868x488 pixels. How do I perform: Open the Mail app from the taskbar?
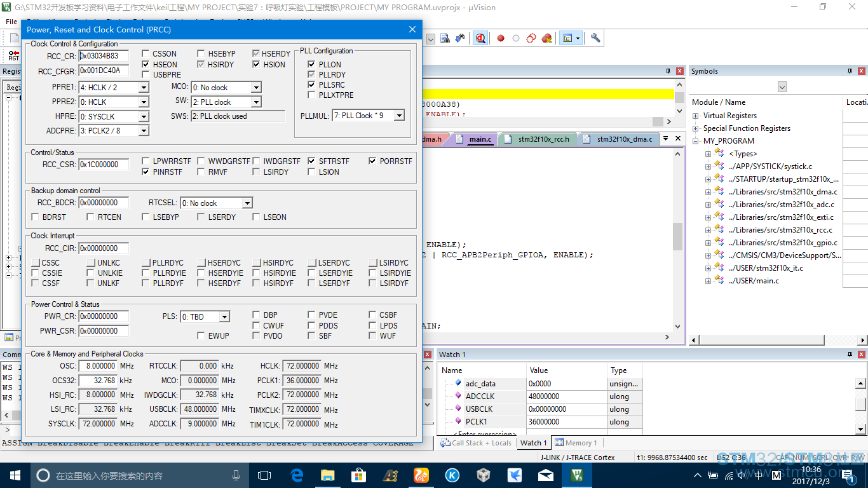click(546, 475)
